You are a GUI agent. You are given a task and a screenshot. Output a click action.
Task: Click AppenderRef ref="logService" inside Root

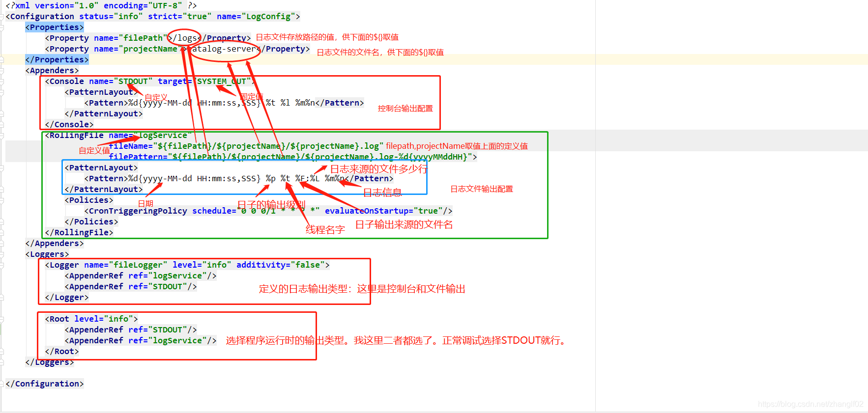coord(141,340)
